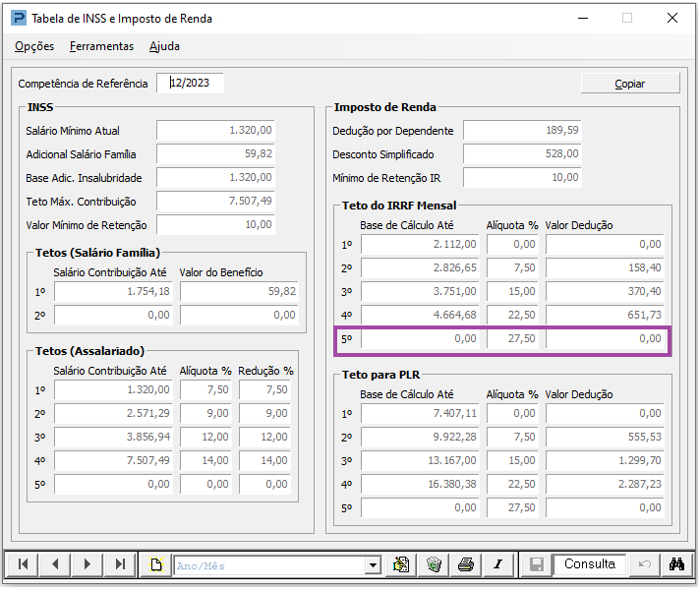Screen dimensions: 700x590
Task: Print the table with printer icon
Action: click(466, 564)
